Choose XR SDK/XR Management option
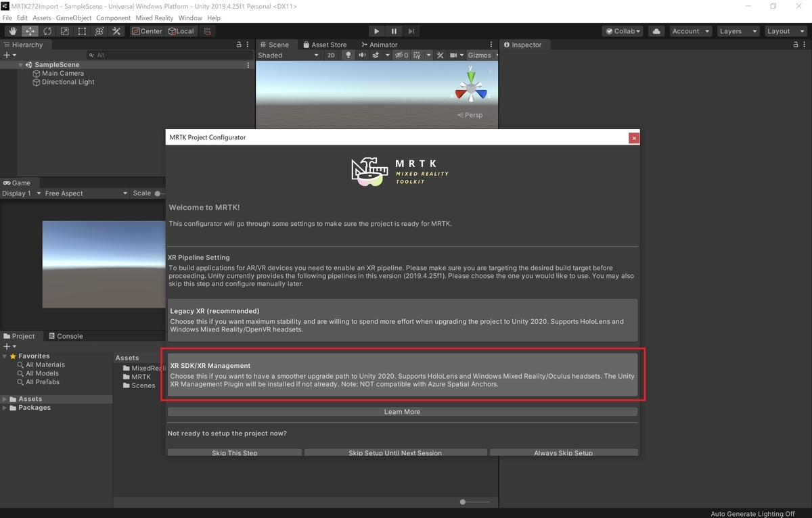Screen dimensions: 812x518 [403, 375]
